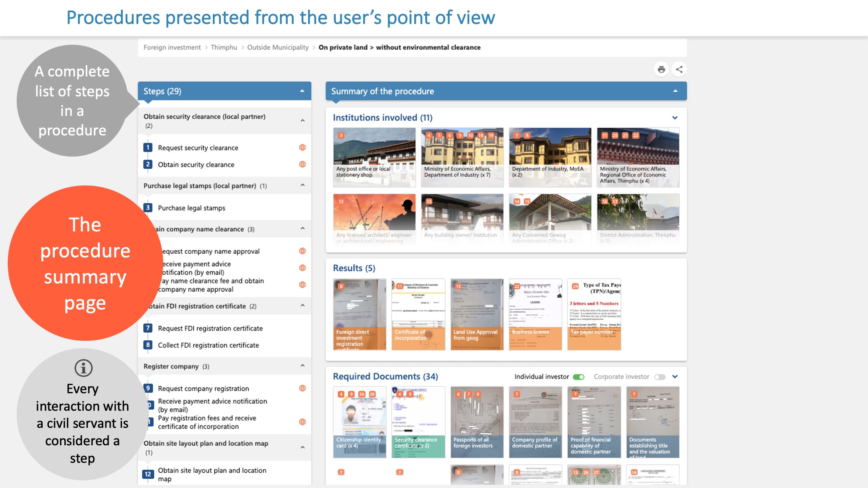
Task: Open Proof of financial capability thumbnail
Action: point(594,422)
